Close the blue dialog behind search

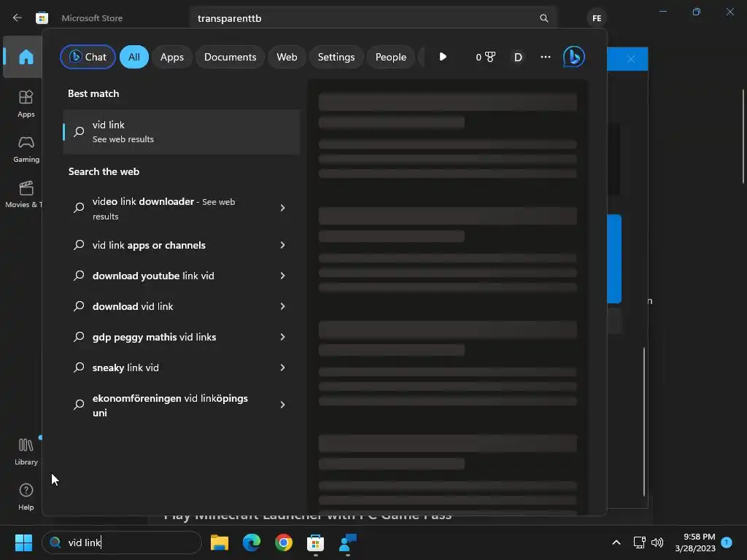[631, 59]
